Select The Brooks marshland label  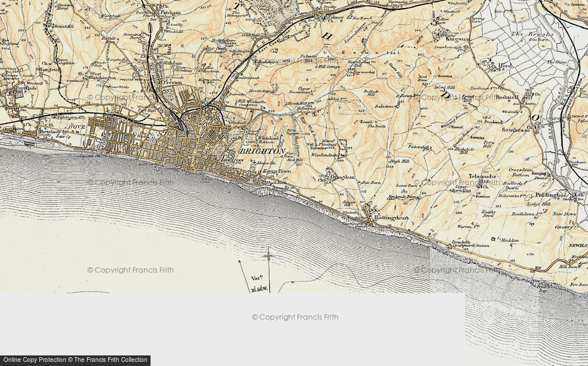click(532, 35)
